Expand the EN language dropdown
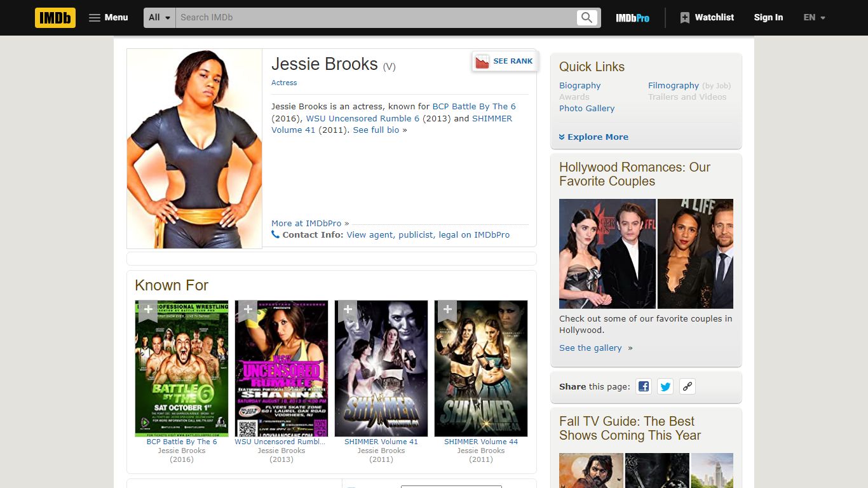The height and width of the screenshot is (488, 868). (814, 18)
